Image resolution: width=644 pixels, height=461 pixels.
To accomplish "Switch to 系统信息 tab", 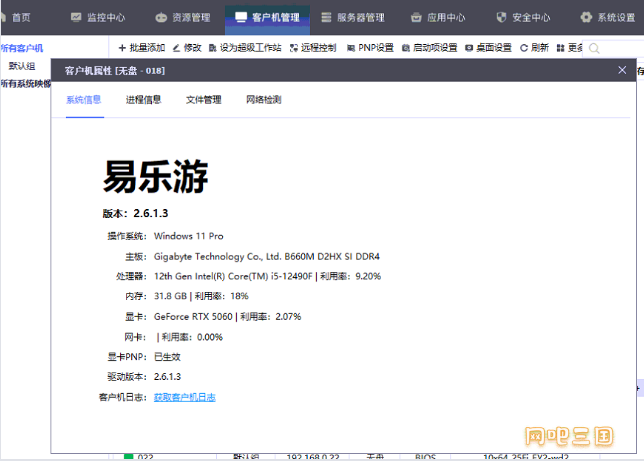I will coord(84,100).
